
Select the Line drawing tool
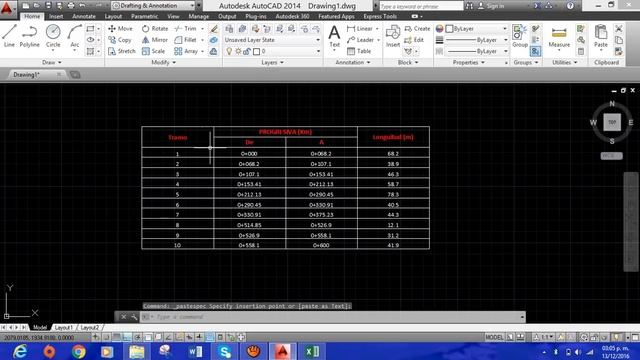tap(9, 36)
